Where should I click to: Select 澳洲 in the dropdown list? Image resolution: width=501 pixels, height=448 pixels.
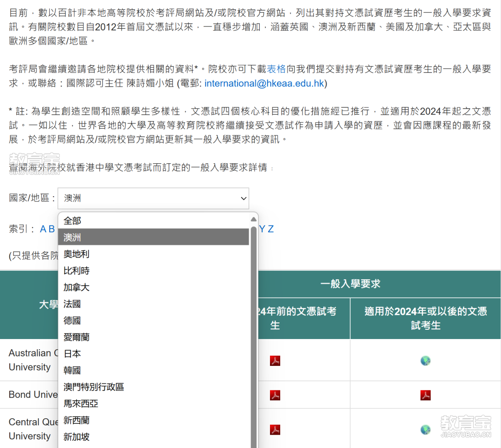pos(154,237)
